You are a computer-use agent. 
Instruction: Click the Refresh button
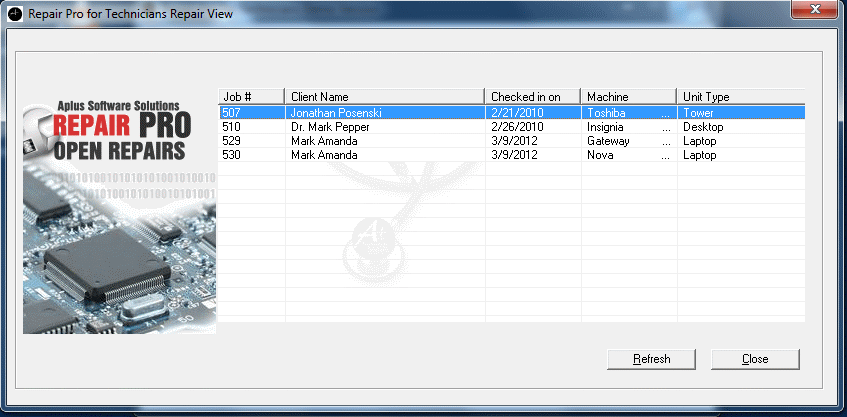(651, 359)
